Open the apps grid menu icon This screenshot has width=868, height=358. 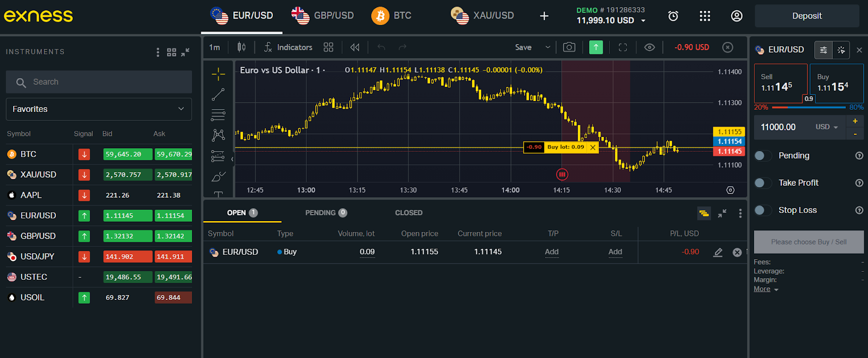click(x=705, y=16)
